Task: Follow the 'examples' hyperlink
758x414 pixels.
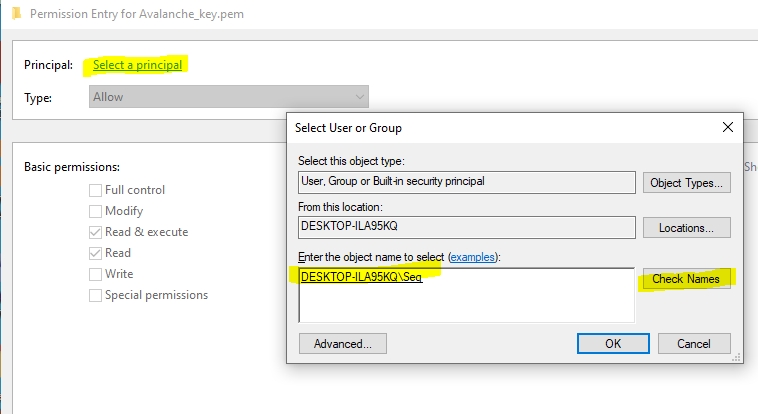Action: tap(474, 257)
